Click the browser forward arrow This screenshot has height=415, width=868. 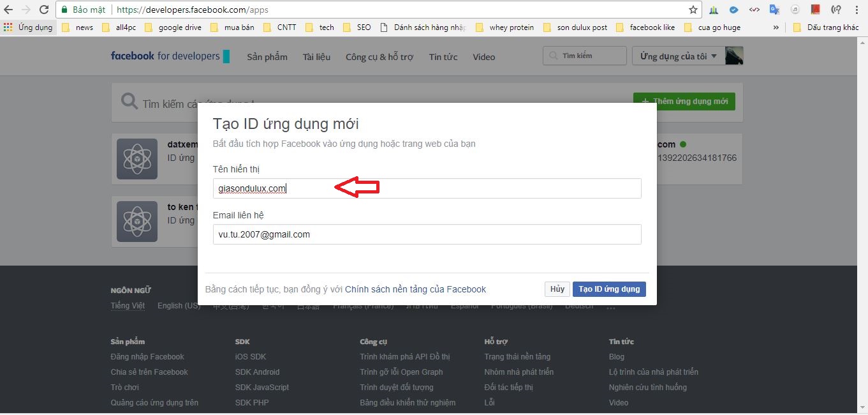[x=26, y=10]
